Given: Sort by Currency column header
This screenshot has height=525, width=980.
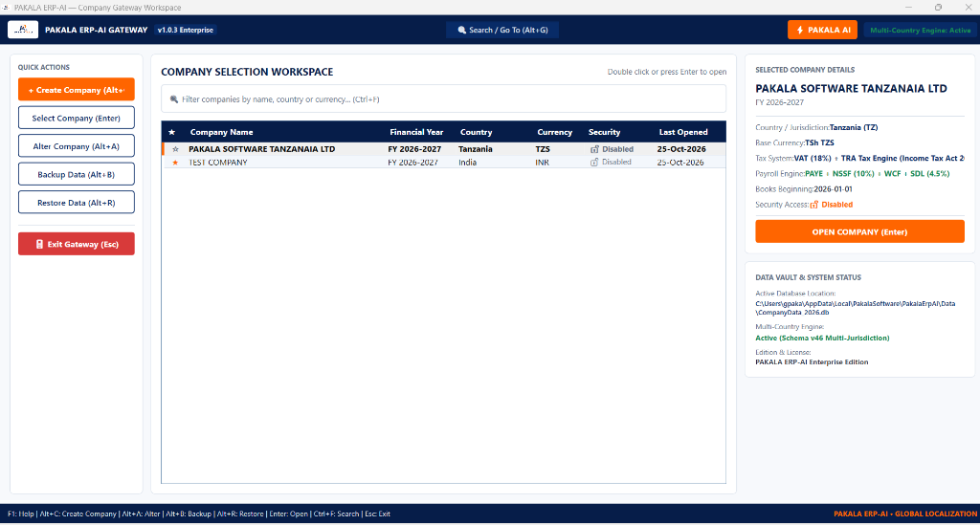Looking at the screenshot, I should (554, 132).
